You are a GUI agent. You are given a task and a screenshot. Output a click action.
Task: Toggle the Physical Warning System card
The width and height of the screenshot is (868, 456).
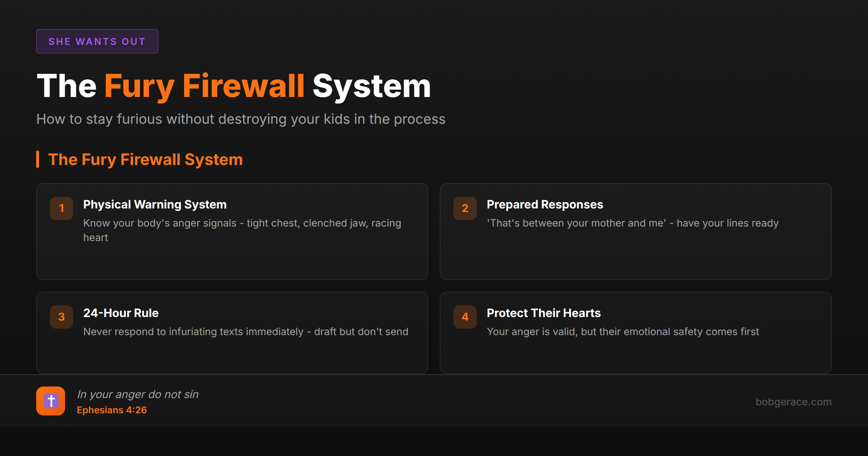[231, 232]
